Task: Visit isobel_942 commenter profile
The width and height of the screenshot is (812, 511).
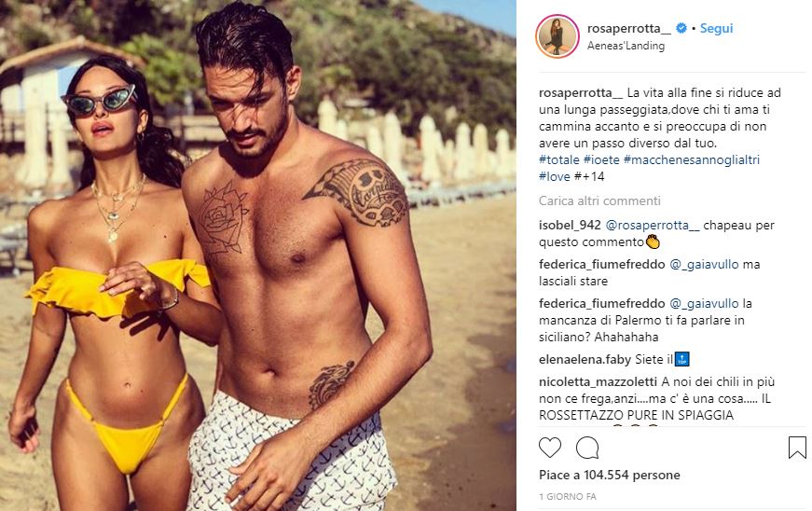Action: 570,226
